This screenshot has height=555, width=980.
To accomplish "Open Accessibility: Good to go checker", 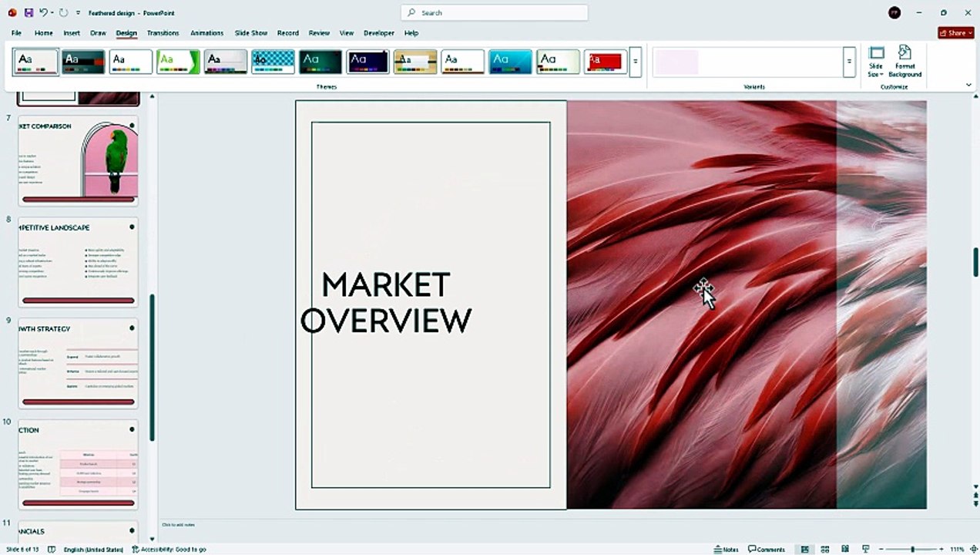I will pyautogui.click(x=168, y=550).
